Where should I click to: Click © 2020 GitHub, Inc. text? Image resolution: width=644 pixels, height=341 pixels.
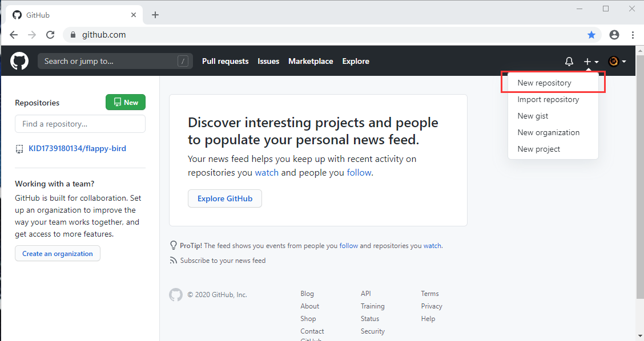point(218,295)
